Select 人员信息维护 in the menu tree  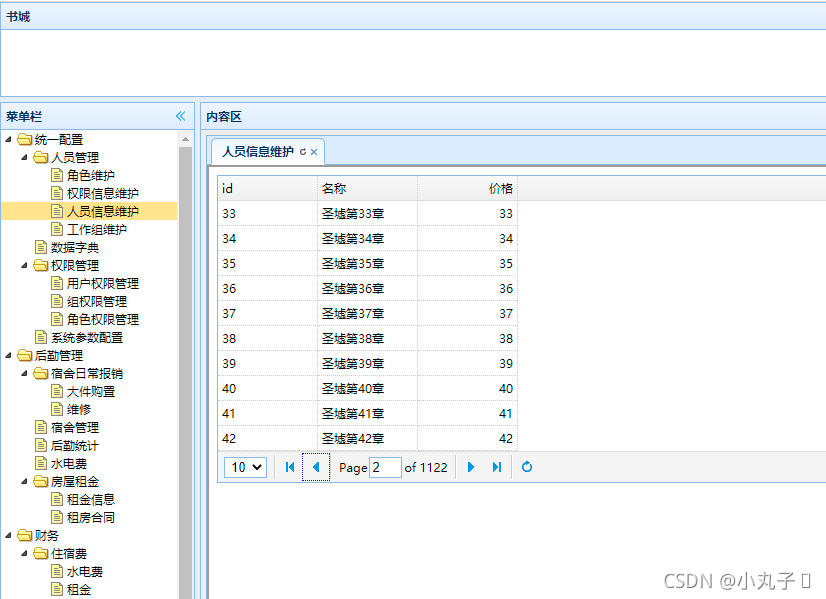coord(103,211)
